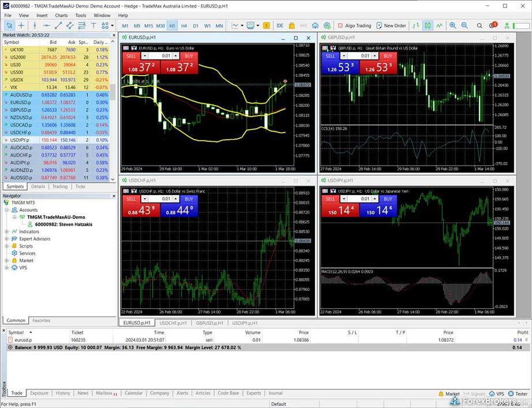Collapse the Accounts tree node
Screen dimensions: 532x408
[x=7, y=209]
